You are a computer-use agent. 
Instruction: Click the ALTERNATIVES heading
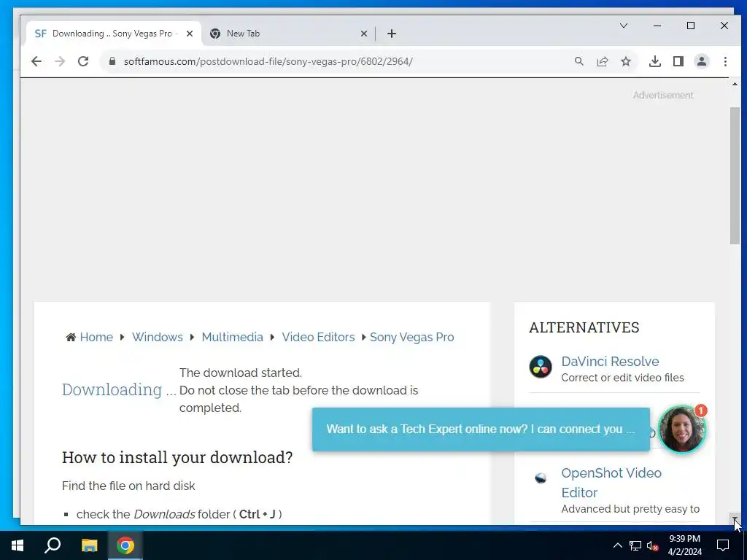pos(584,327)
